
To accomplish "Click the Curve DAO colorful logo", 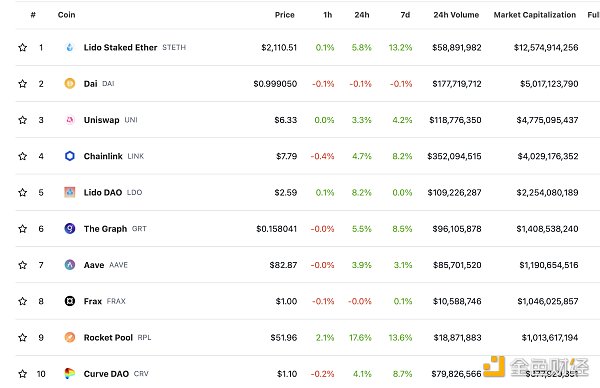I will pyautogui.click(x=70, y=373).
